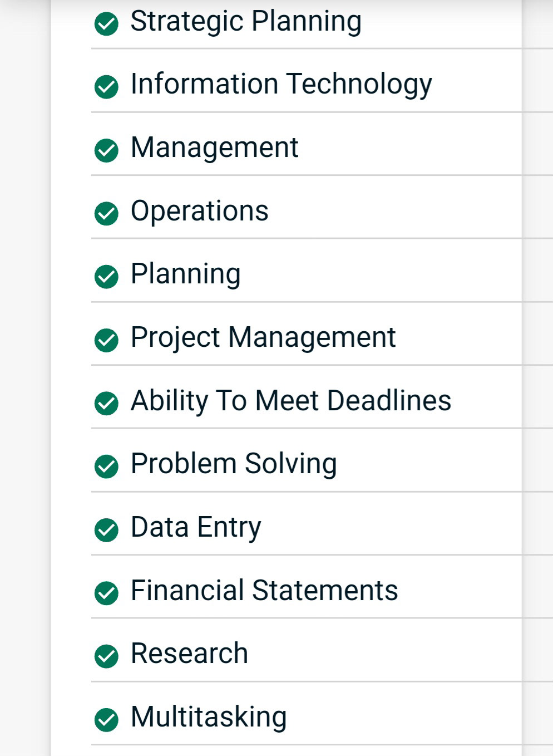This screenshot has width=553, height=756.
Task: Click the green checkmark beside Strategic Planning
Action: click(106, 24)
